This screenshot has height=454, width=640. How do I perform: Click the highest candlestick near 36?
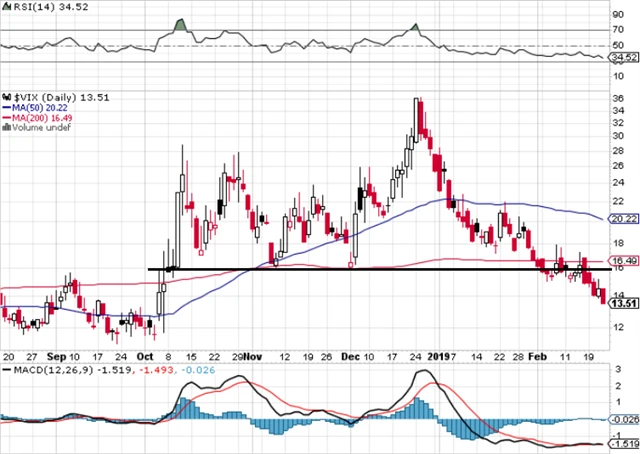[416, 112]
